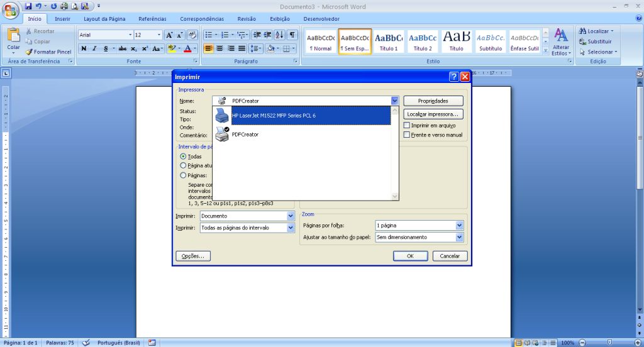Click the zoom slider in status bar
This screenshot has width=644, height=347.
point(609,343)
